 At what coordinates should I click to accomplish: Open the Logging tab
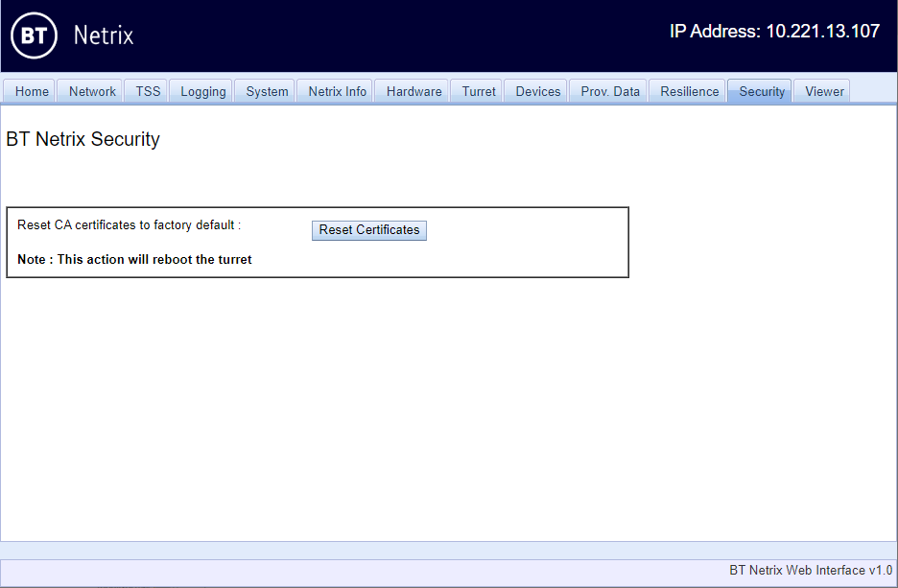tap(201, 90)
